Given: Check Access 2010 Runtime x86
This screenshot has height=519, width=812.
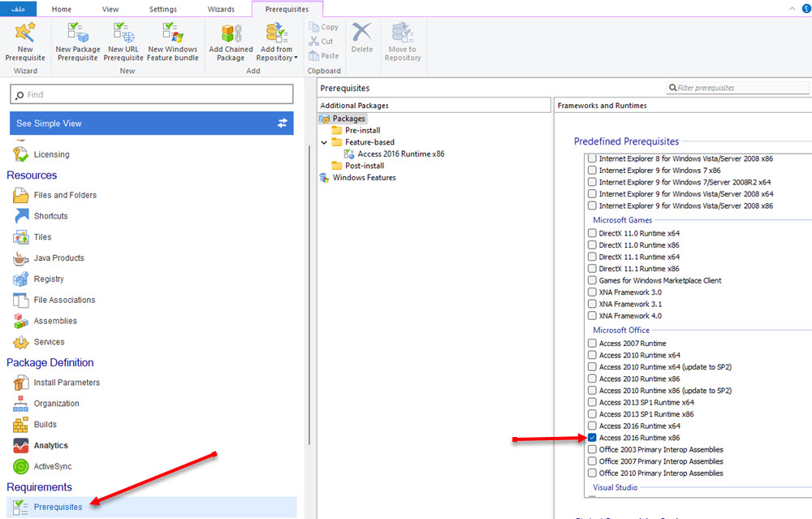Looking at the screenshot, I should [x=592, y=378].
